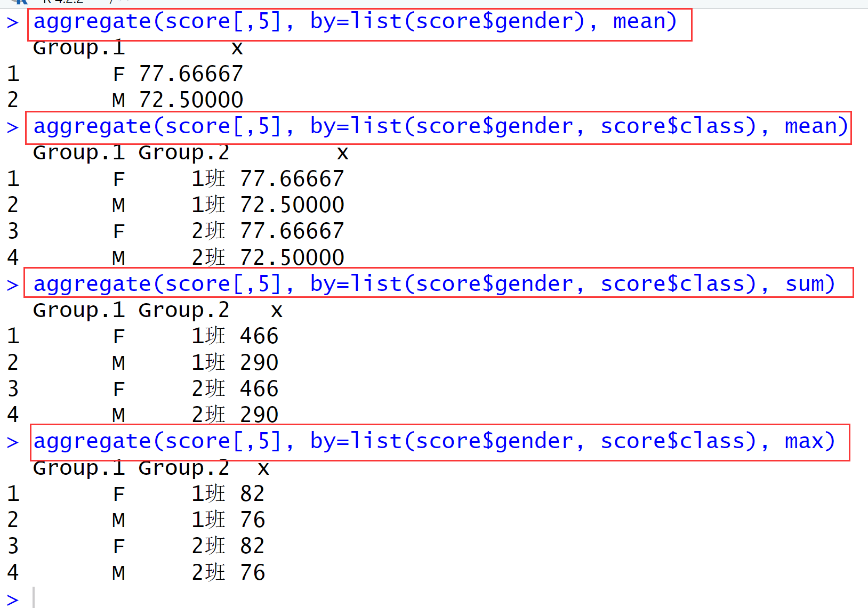Click the Group.2 header in the sum table
Viewport: 868px width, 608px height.
click(184, 310)
